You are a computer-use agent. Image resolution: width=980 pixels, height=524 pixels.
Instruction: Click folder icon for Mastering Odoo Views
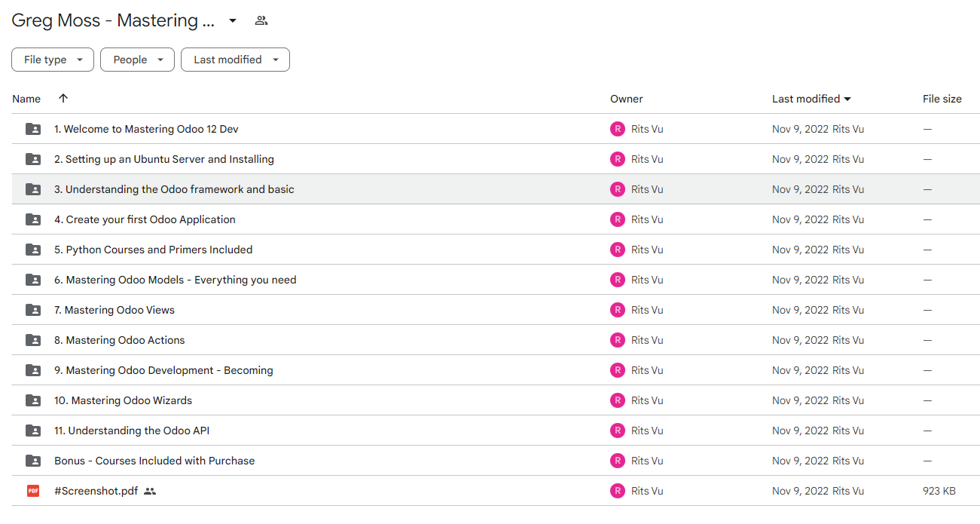[33, 310]
